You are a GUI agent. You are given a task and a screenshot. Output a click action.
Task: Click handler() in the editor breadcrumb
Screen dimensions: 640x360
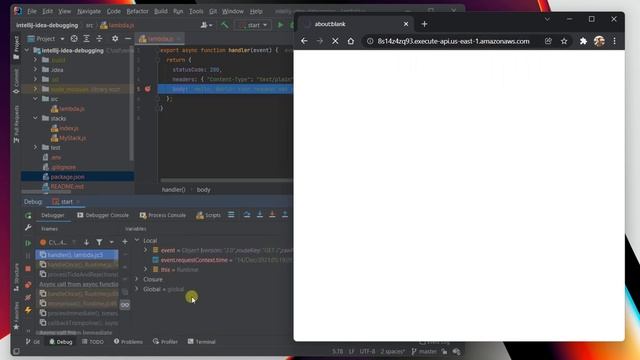pos(173,190)
